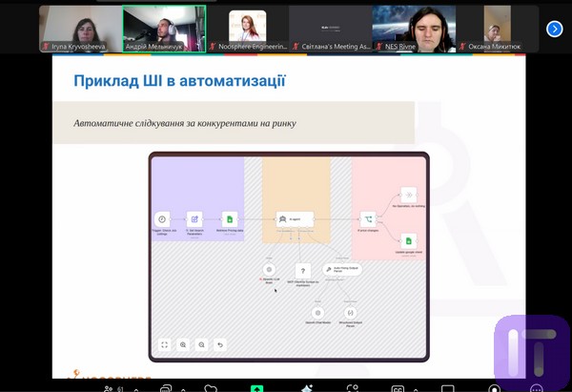Toggle closed captions CC icon
This screenshot has height=392, width=572.
click(398, 389)
